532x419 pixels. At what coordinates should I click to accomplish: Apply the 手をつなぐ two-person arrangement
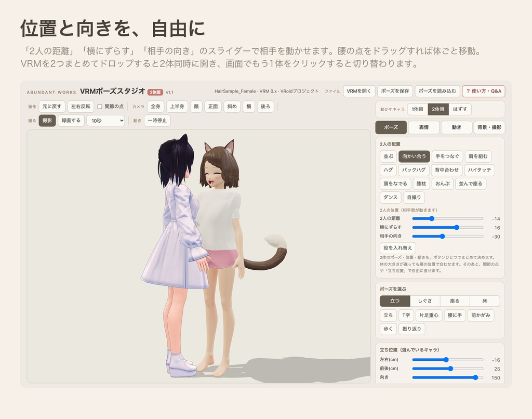tap(447, 156)
